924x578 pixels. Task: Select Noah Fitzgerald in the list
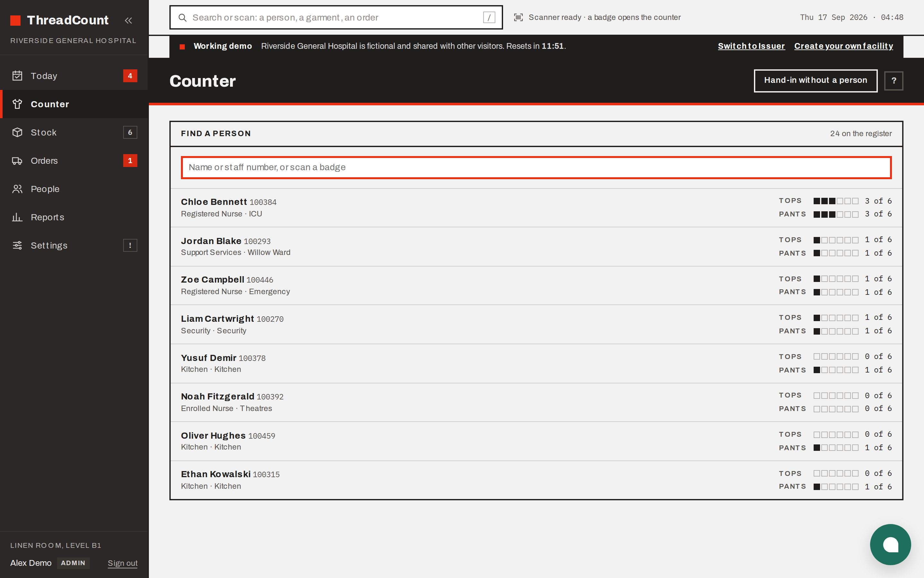click(x=536, y=403)
